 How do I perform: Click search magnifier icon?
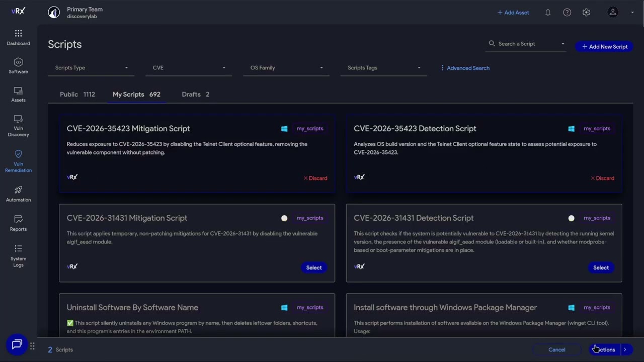click(x=492, y=44)
